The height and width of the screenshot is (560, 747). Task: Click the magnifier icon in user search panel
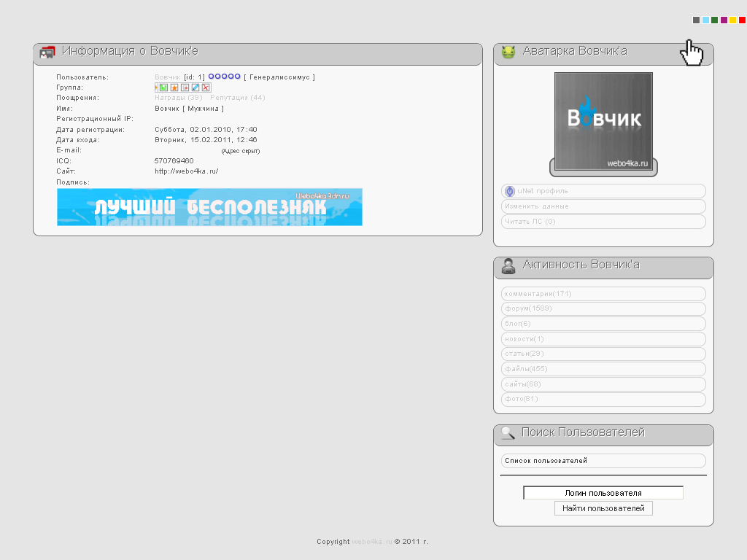point(508,432)
